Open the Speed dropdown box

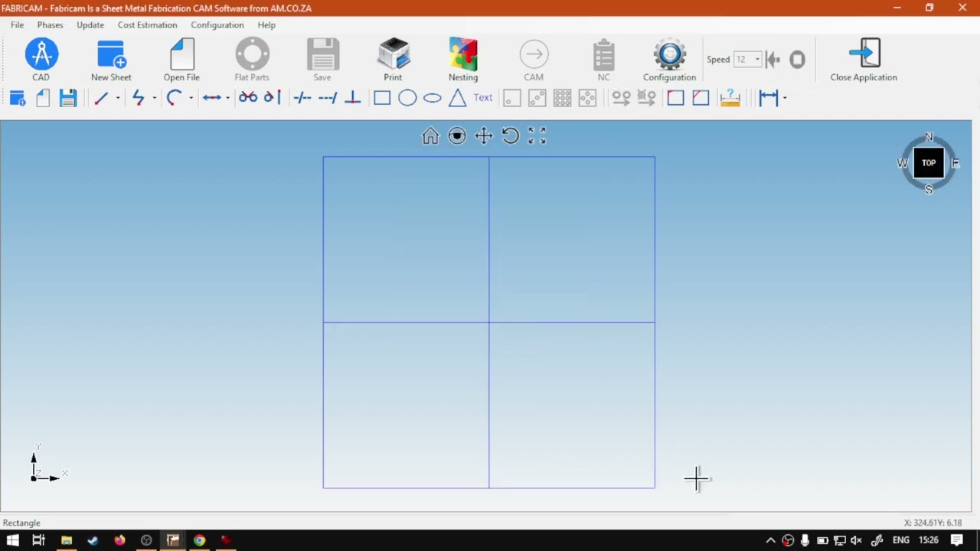click(747, 59)
